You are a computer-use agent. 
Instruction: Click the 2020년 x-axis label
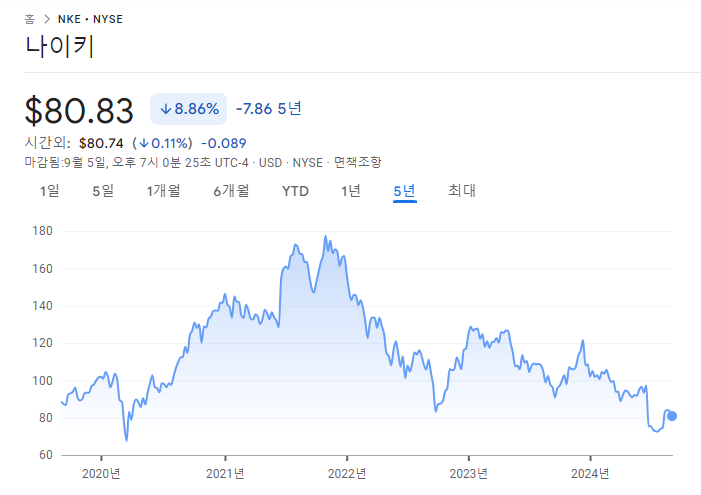101,474
